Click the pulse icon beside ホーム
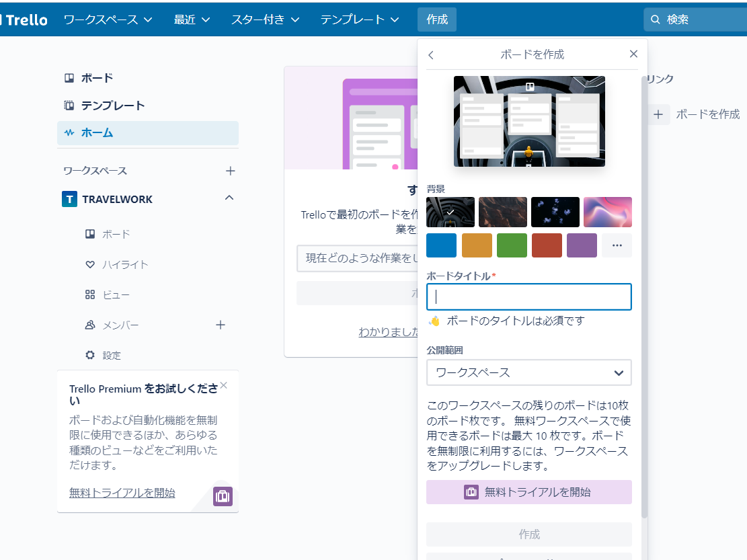This screenshot has height=560, width=747. pos(69,132)
